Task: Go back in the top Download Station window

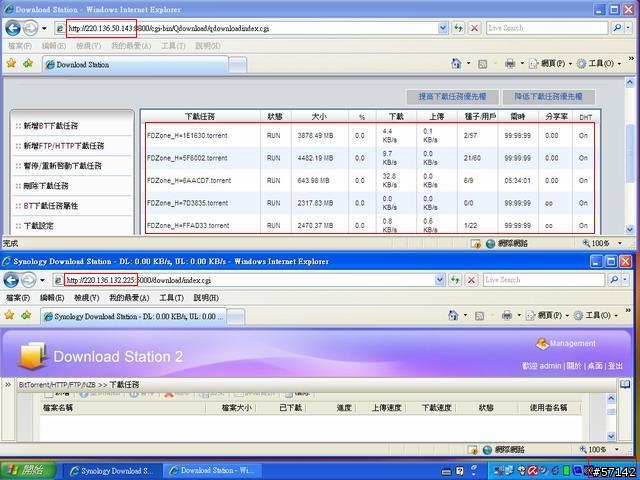Action: point(13,28)
